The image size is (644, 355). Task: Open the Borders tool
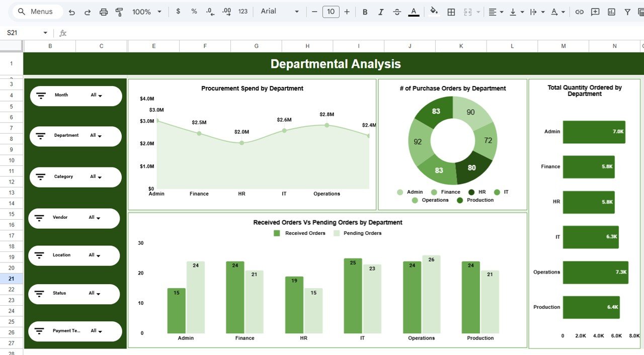[x=450, y=11]
